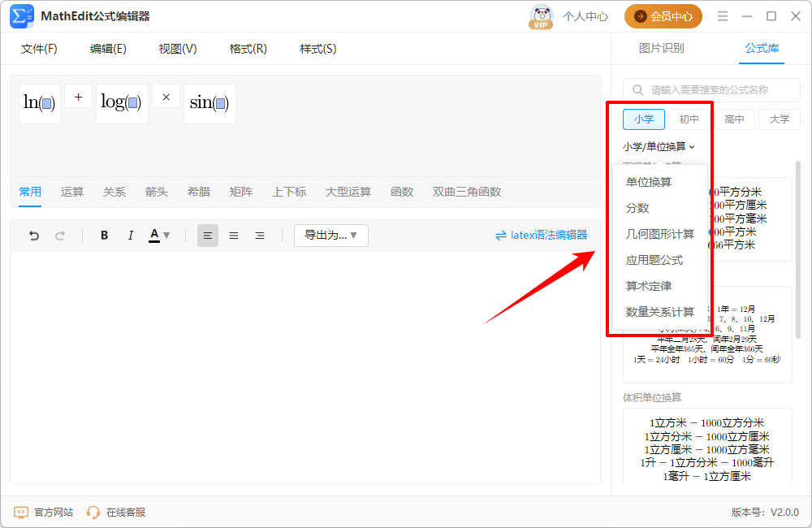Screen dimensions: 812x528
Task: Minimize the MathEdit window
Action: click(x=747, y=16)
